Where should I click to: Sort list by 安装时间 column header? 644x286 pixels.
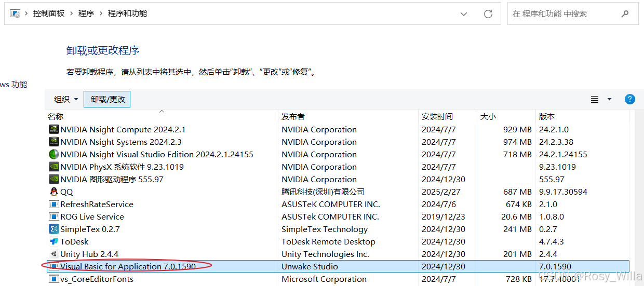pos(448,117)
